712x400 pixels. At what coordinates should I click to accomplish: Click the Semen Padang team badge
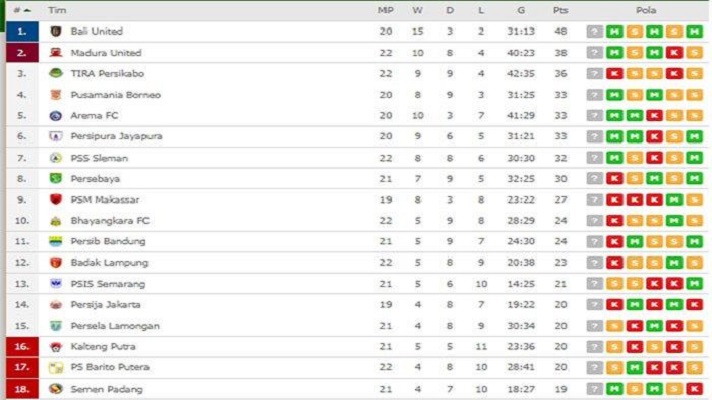56,388
